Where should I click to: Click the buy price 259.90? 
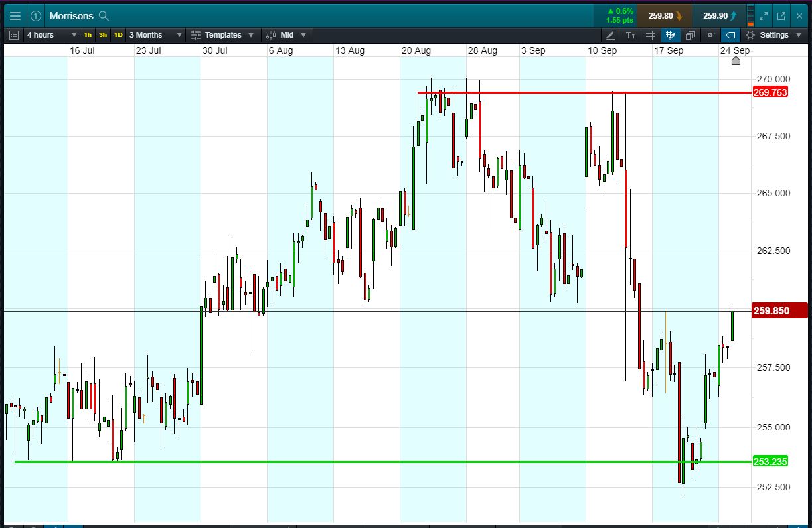719,15
